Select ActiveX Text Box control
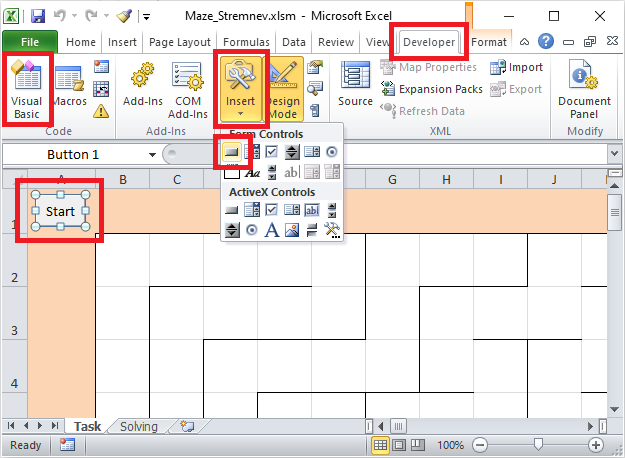The image size is (625, 458). point(312,210)
